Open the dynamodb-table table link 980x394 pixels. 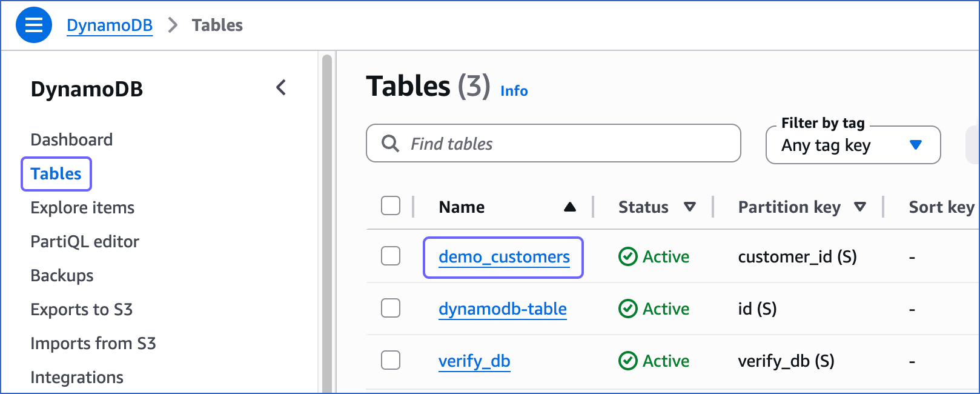pyautogui.click(x=503, y=309)
